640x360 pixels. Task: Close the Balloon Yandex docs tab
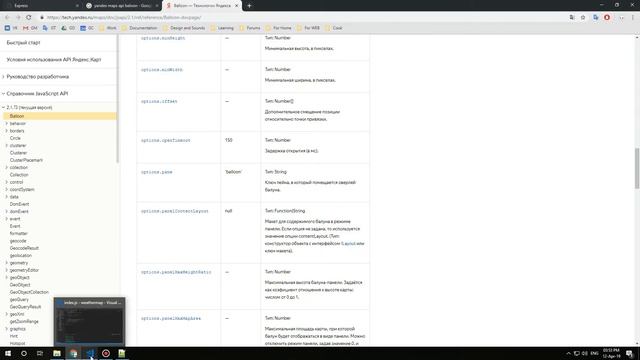coord(236,6)
